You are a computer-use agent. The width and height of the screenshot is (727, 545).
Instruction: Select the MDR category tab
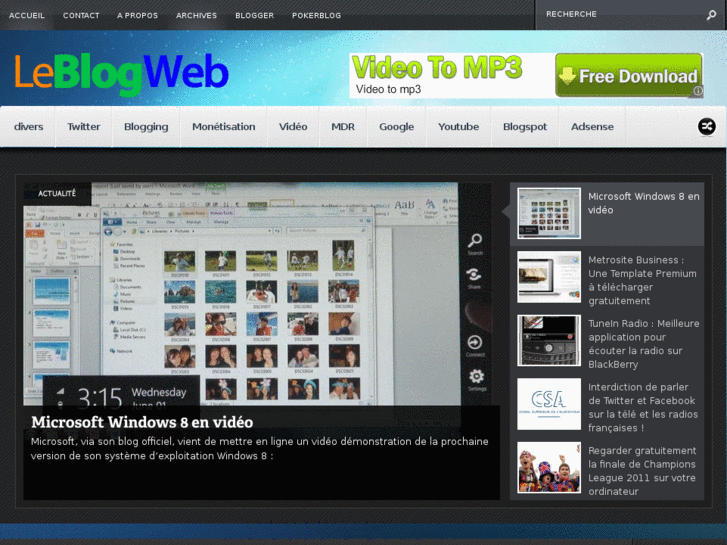click(343, 127)
